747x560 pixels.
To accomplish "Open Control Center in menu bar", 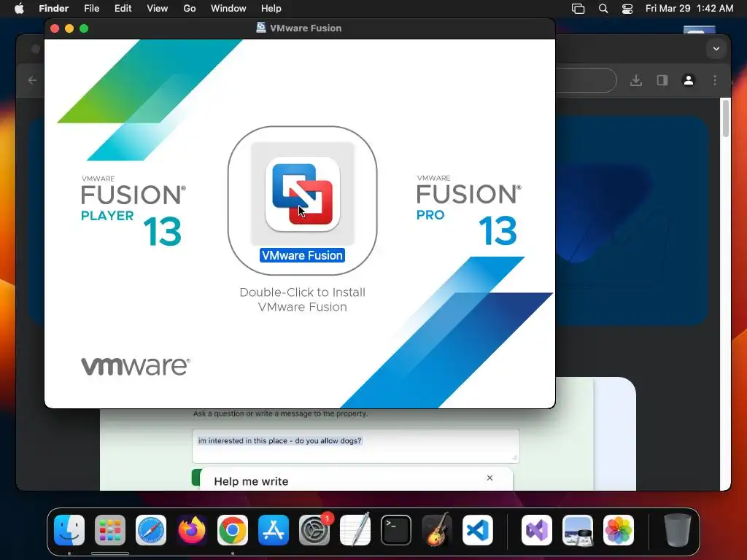I will click(627, 9).
